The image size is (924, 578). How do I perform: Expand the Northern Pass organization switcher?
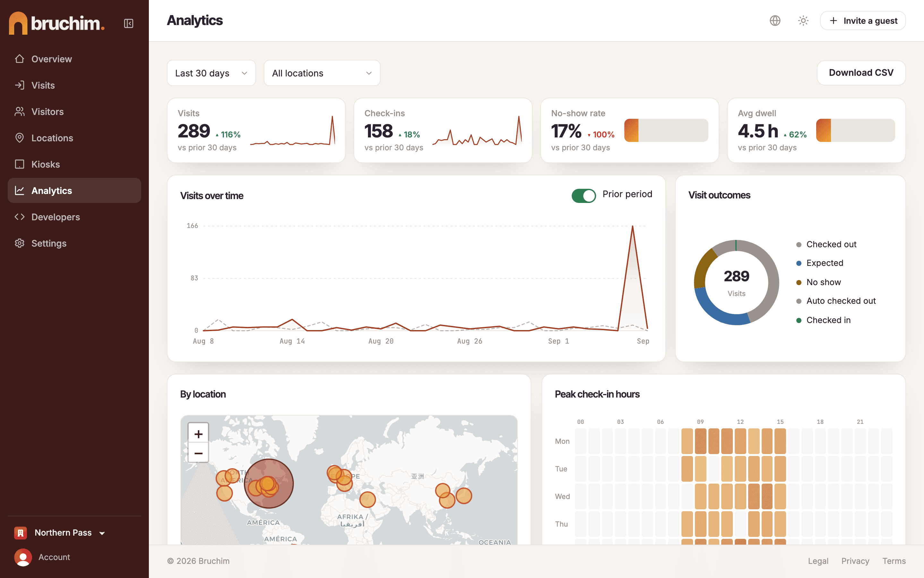[60, 532]
